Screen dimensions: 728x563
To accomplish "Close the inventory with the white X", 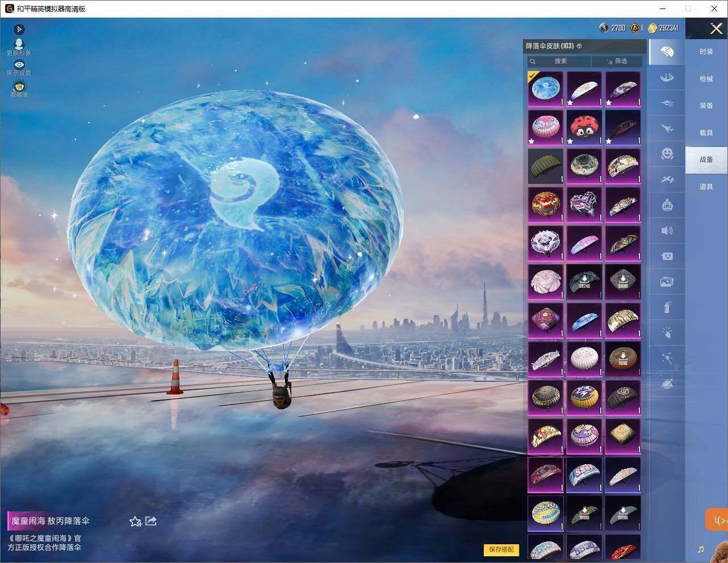I will point(716,28).
